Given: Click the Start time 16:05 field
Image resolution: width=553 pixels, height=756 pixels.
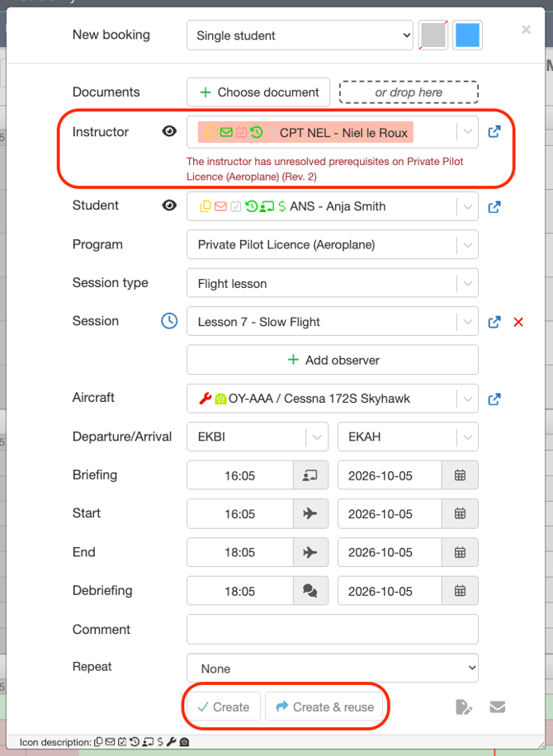Looking at the screenshot, I should (240, 513).
